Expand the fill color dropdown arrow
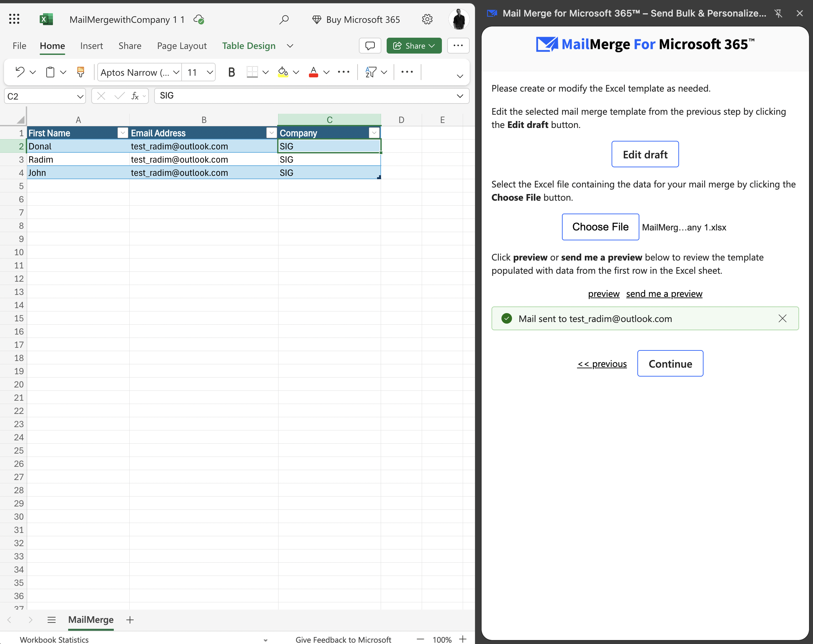The image size is (813, 644). tap(296, 72)
